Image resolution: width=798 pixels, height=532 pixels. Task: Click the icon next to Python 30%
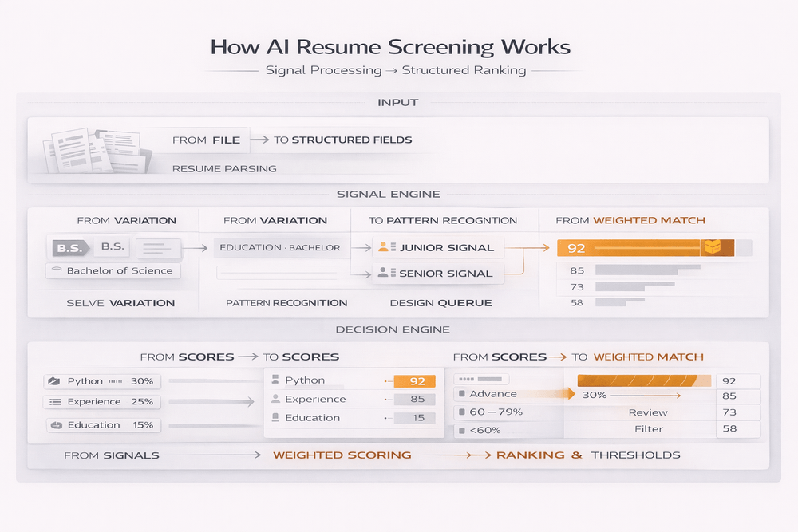coord(55,382)
